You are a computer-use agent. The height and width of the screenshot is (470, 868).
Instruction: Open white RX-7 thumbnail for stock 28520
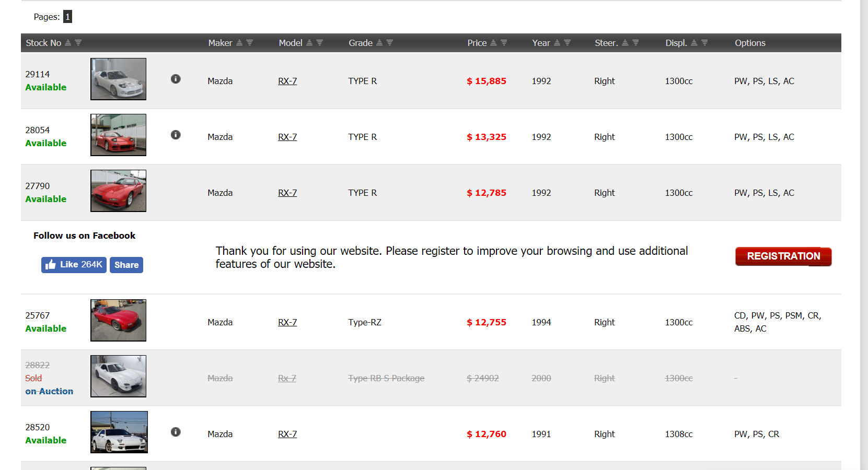click(119, 432)
